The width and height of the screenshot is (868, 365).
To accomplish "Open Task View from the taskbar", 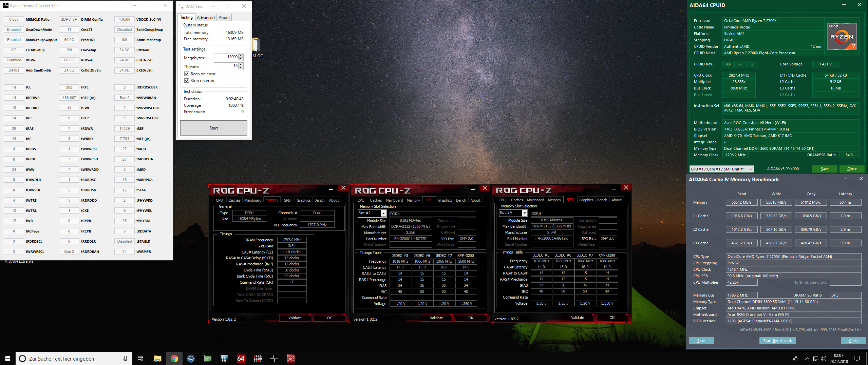I will (140, 359).
